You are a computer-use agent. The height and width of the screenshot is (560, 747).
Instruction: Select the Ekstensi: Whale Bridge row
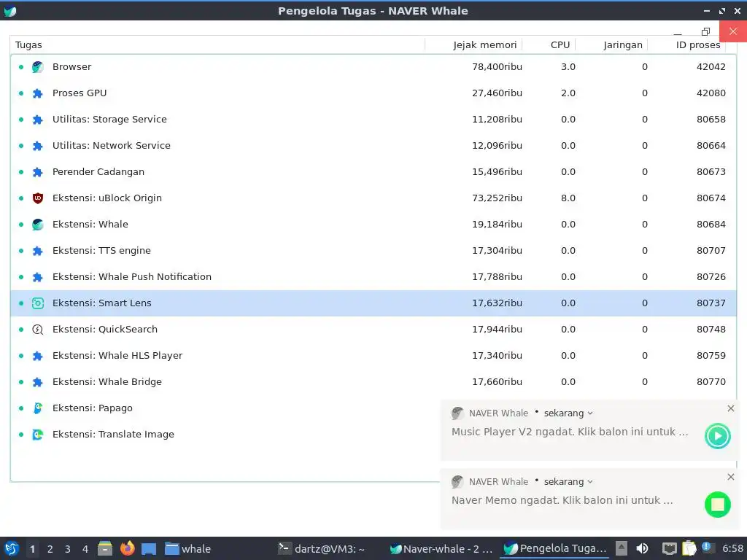coord(373,382)
